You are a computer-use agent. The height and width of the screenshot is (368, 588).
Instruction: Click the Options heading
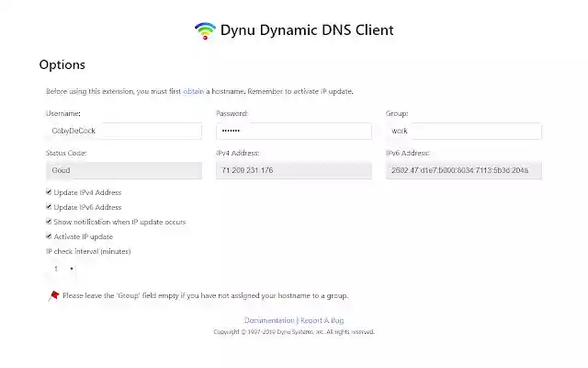point(62,65)
